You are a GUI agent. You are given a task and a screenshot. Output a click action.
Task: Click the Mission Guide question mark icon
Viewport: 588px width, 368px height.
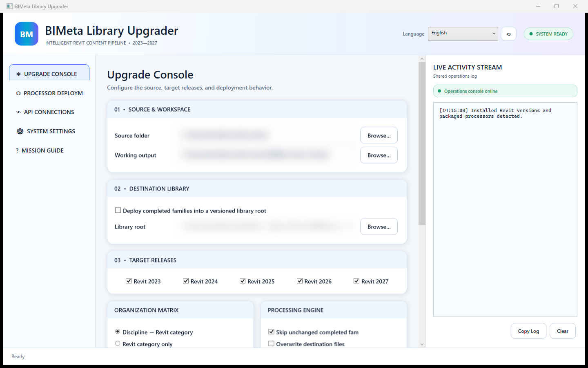(x=17, y=150)
